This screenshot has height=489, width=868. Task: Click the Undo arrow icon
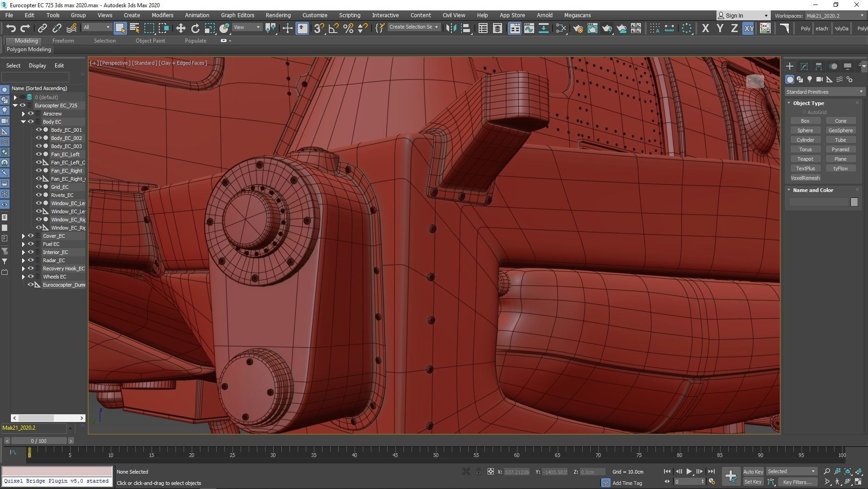click(x=10, y=29)
